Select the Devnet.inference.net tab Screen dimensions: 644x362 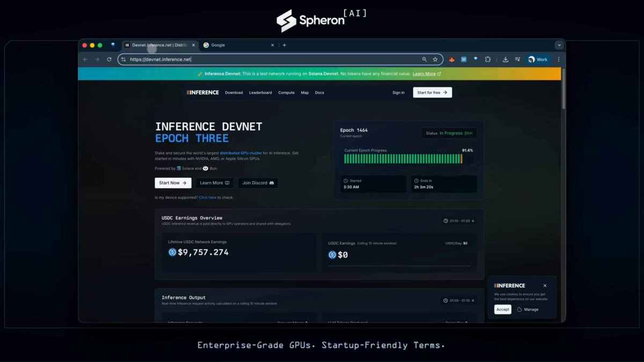(x=160, y=45)
